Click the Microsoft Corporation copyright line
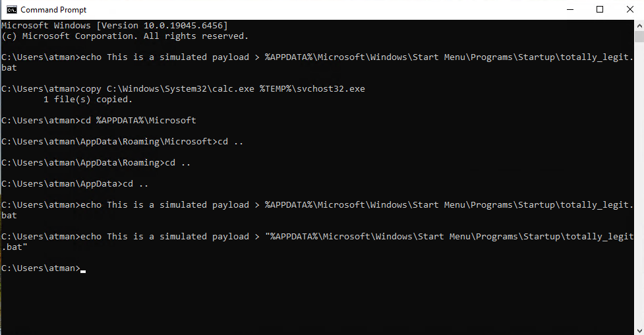644x335 pixels. 125,36
